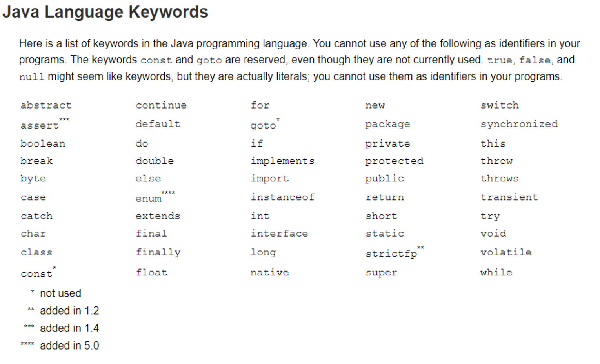Click the 'implements' keyword
Image resolution: width=600 pixels, height=364 pixels.
283,161
